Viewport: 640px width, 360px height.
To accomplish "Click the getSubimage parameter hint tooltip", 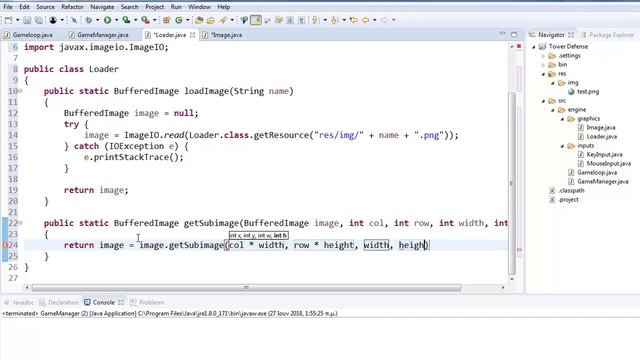I will click(x=258, y=236).
